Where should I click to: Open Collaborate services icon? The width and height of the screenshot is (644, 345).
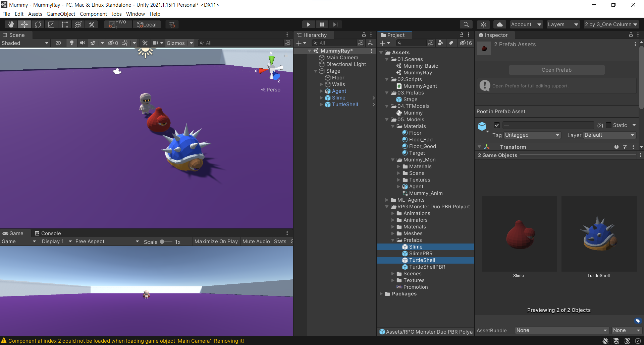tap(483, 24)
